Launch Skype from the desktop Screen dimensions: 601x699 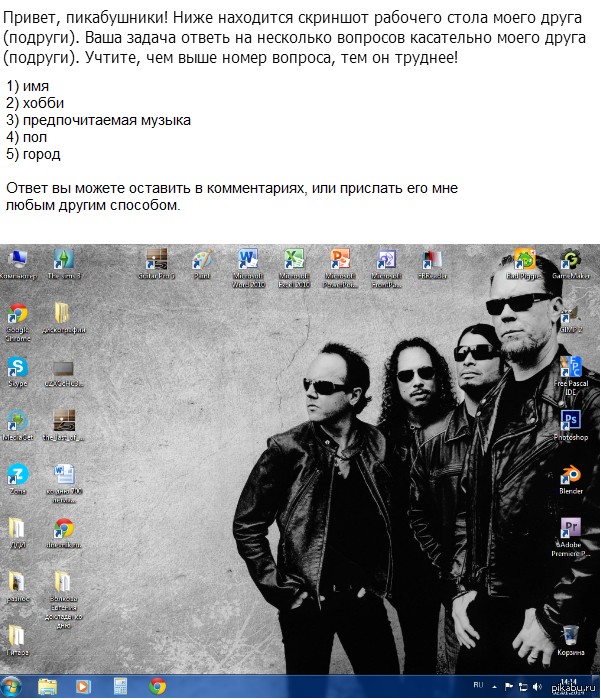[x=18, y=368]
